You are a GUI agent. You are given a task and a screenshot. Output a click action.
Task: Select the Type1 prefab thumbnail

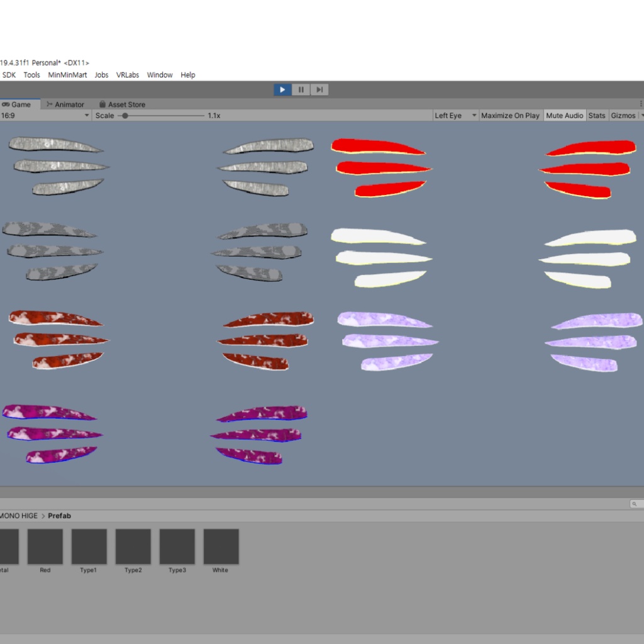tap(89, 547)
